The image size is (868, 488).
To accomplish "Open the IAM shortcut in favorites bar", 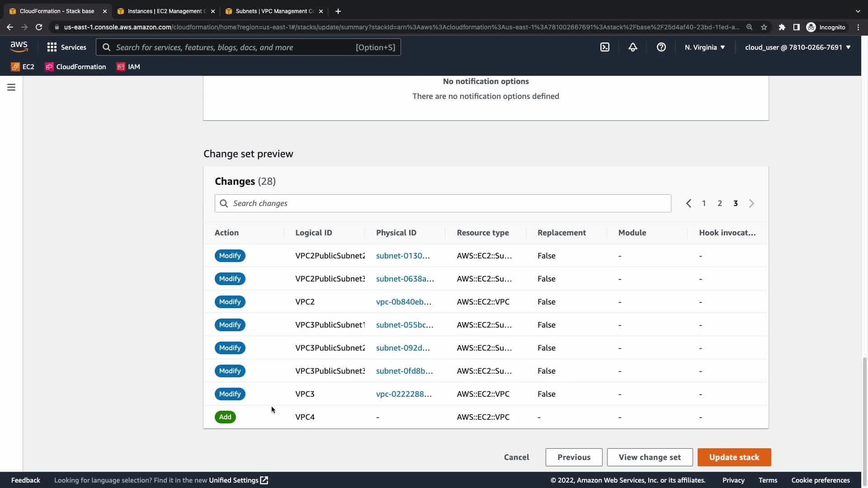I will pos(128,67).
